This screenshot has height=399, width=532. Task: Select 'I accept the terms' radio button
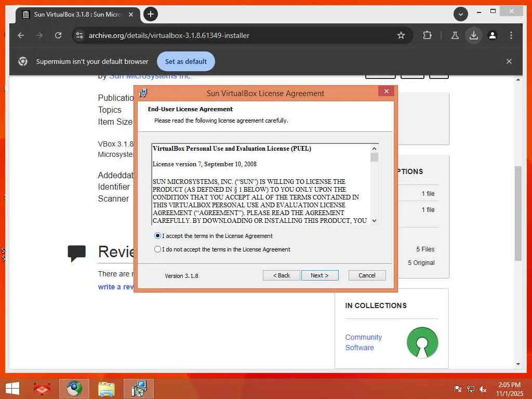click(157, 236)
